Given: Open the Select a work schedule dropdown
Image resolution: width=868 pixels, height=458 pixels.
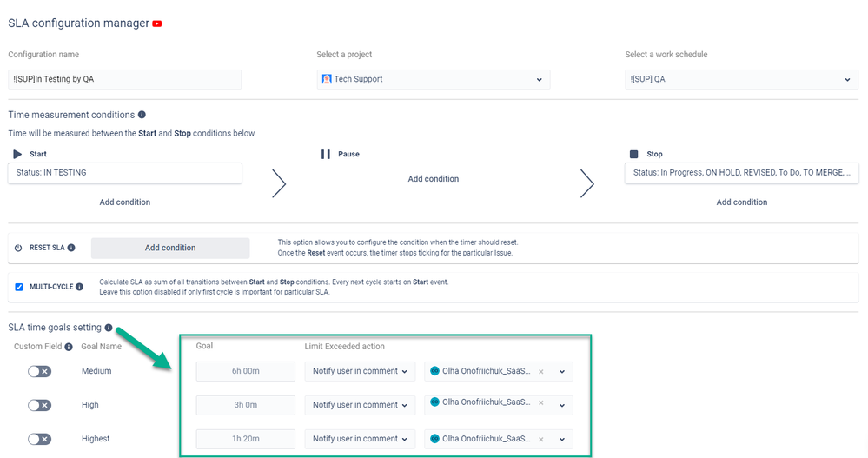Looking at the screenshot, I should 742,79.
